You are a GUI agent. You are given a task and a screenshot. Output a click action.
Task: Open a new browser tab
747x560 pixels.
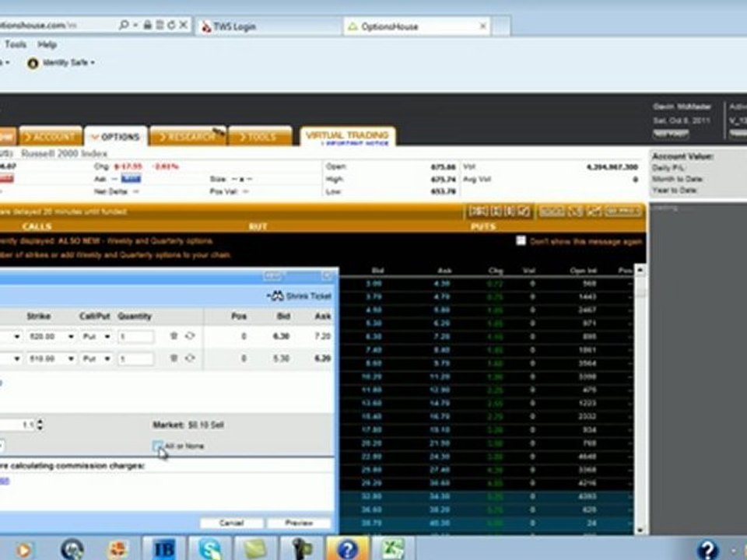501,26
